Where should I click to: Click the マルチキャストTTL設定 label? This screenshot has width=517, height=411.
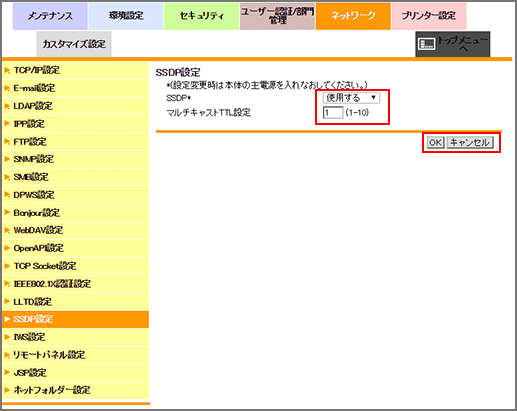tap(208, 113)
